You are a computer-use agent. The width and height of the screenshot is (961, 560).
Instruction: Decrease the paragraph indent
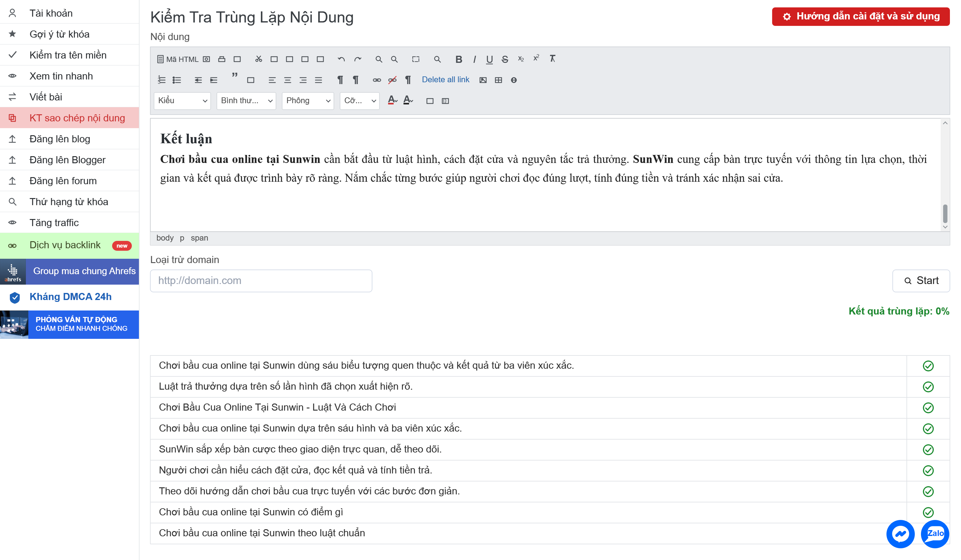[198, 80]
